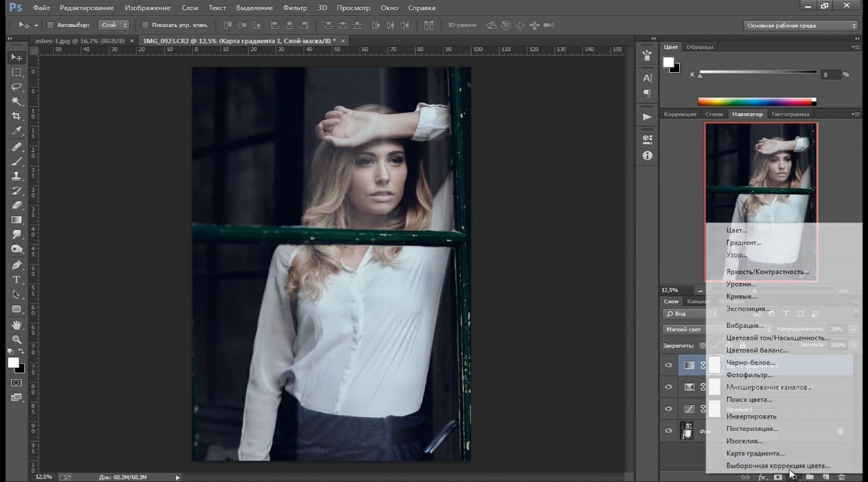
Task: Open the Info panel icon
Action: [x=647, y=156]
